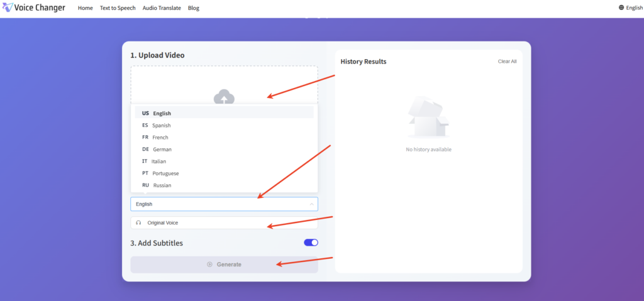Click No history available text
Viewport: 644px width, 301px height.
428,150
